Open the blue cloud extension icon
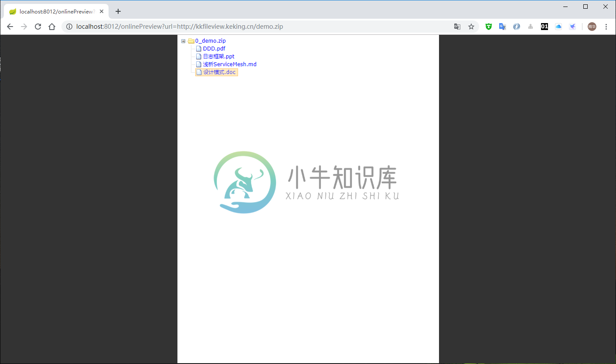Viewport: 616px width, 364px height. (x=558, y=27)
